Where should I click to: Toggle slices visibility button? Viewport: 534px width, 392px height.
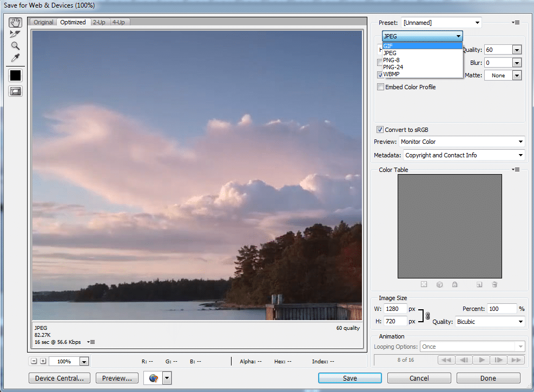click(x=15, y=91)
